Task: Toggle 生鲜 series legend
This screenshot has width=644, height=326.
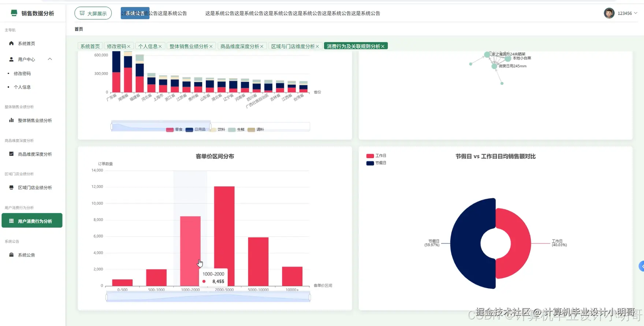Action: [x=236, y=130]
